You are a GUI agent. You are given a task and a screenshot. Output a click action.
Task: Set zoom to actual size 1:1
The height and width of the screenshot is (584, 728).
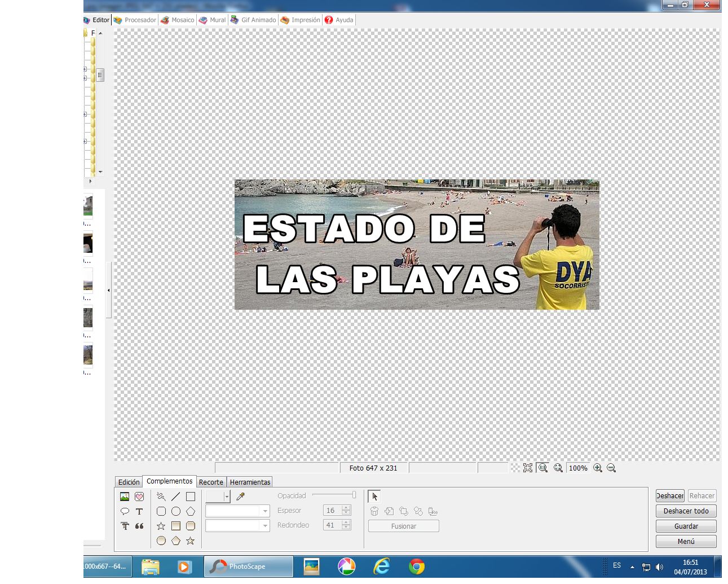543,468
